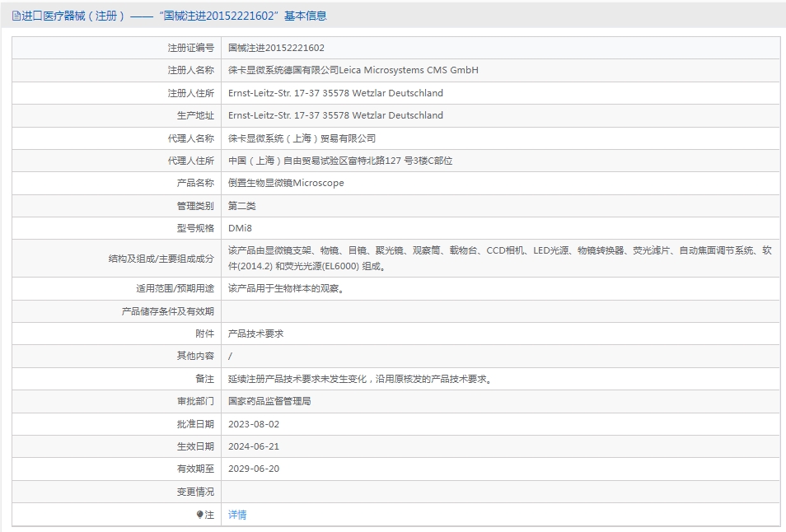This screenshot has height=532, width=786.
Task: Click the 注册证编号 label
Action: pos(191,48)
